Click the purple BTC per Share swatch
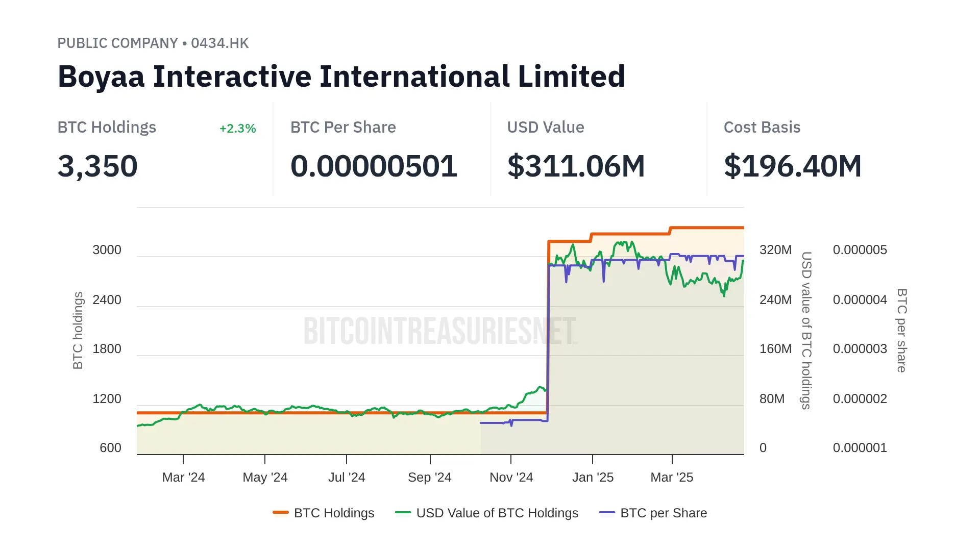 tap(607, 512)
